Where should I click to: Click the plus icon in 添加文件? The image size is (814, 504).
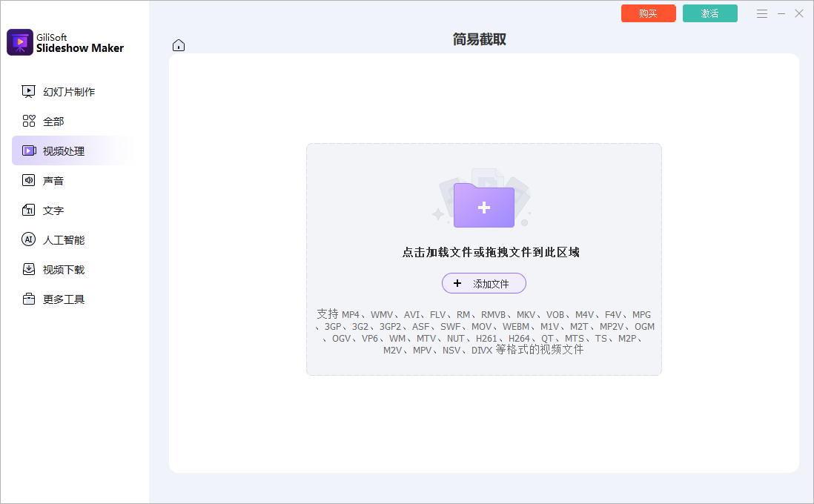pyautogui.click(x=457, y=283)
